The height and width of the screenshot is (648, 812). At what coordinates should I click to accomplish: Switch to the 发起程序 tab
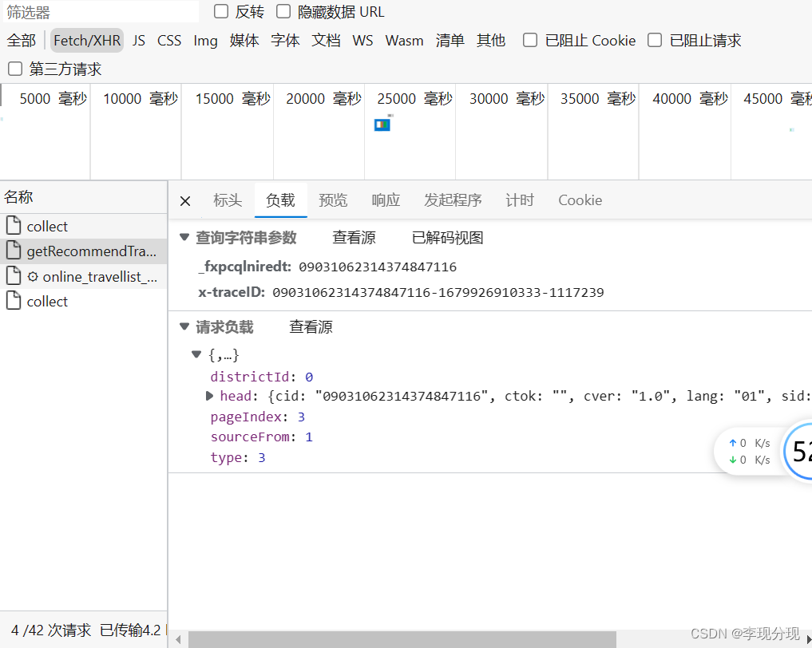(454, 200)
